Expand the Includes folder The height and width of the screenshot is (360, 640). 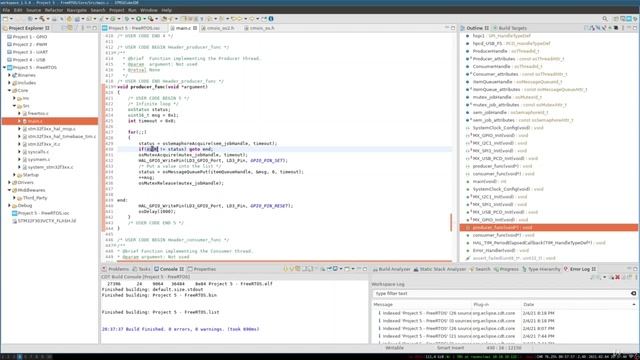coord(9,83)
